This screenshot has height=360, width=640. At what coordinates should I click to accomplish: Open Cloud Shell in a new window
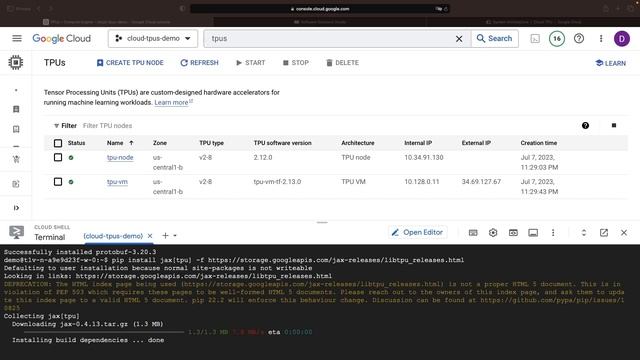pyautogui.click(x=604, y=233)
